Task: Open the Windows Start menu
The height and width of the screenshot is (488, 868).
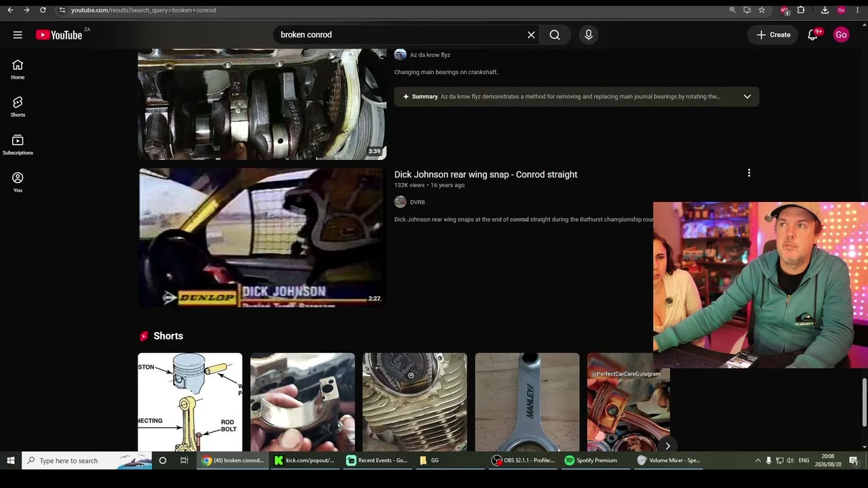Action: click(11, 461)
